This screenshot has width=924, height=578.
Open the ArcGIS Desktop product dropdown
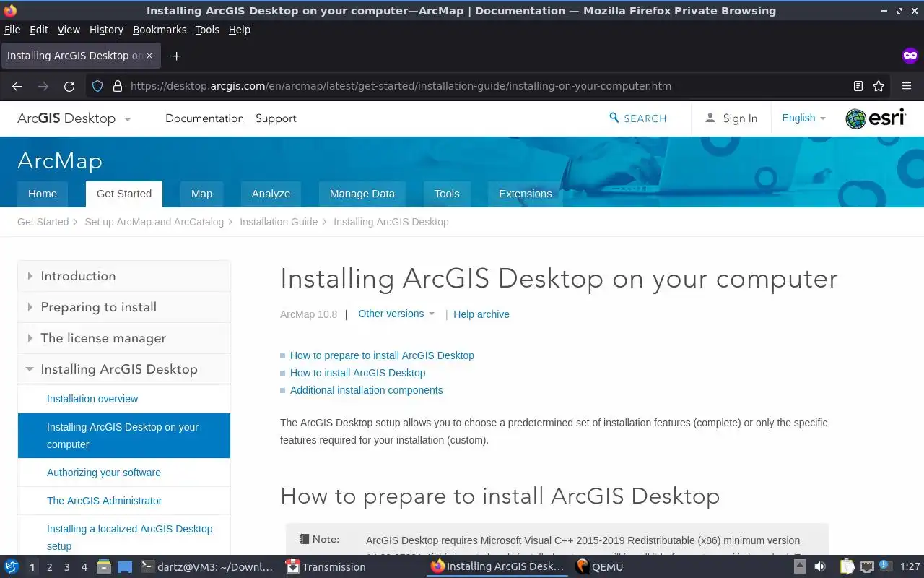[x=74, y=118]
